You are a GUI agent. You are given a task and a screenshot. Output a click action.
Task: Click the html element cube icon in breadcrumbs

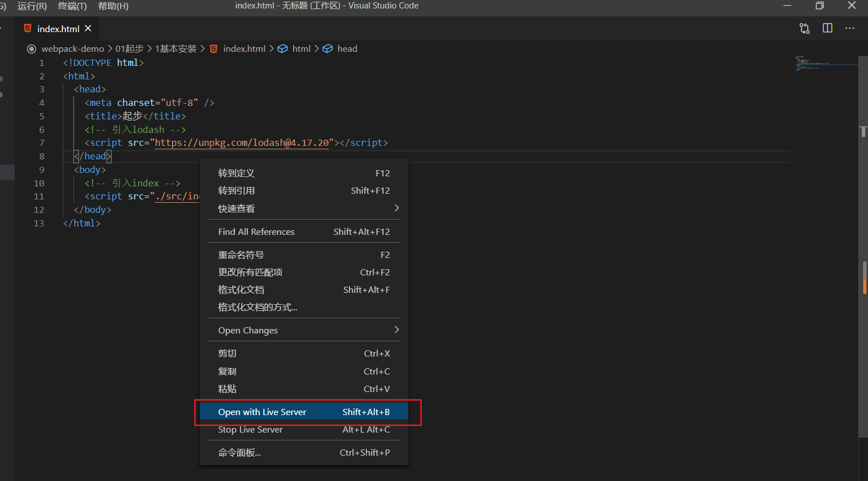click(x=282, y=49)
